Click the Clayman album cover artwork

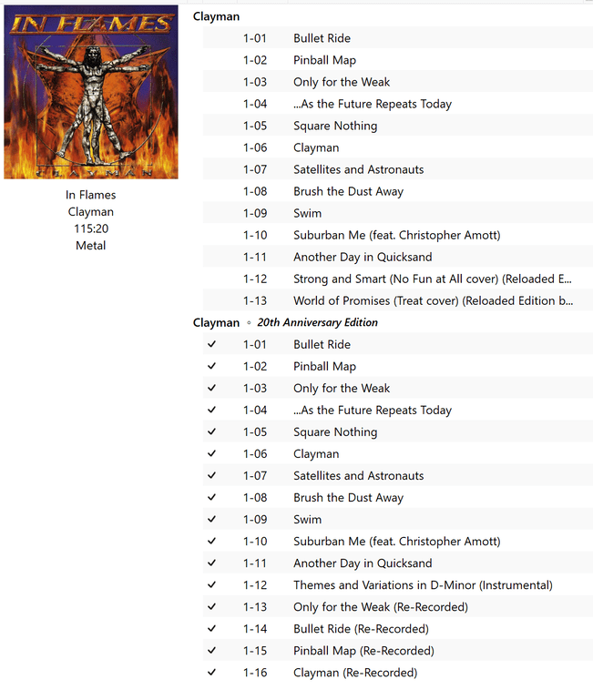pos(91,92)
